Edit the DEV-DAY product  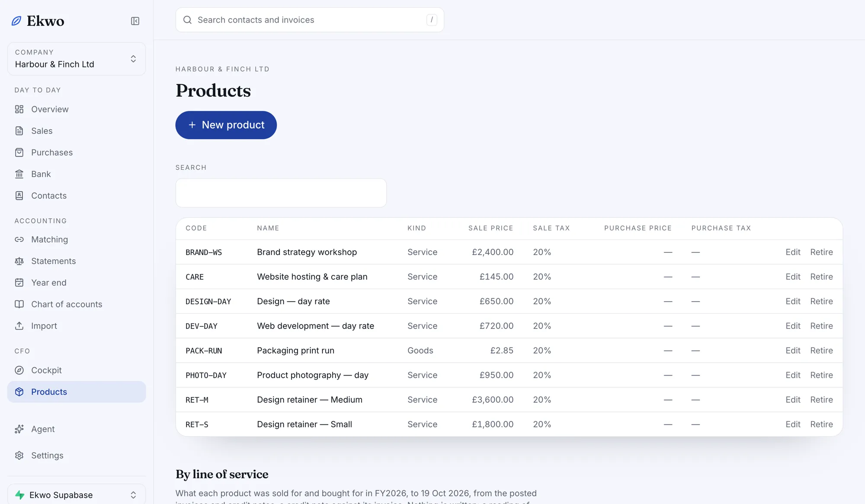tap(793, 326)
